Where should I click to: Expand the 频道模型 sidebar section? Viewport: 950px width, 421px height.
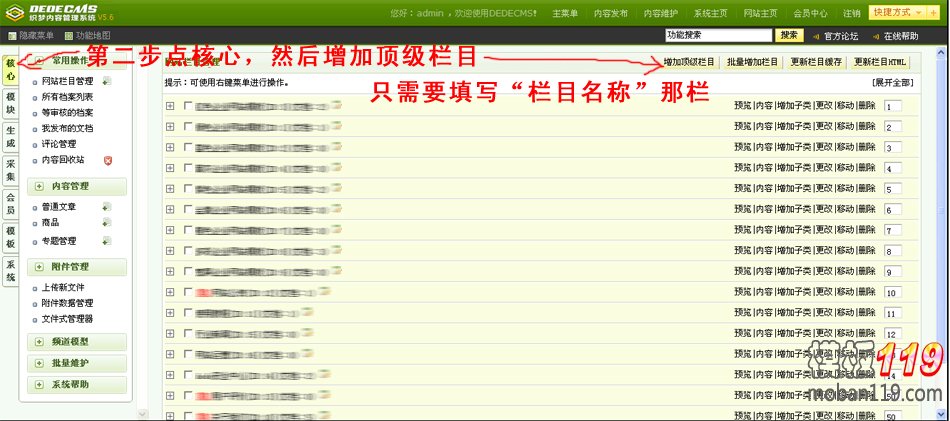(77, 342)
